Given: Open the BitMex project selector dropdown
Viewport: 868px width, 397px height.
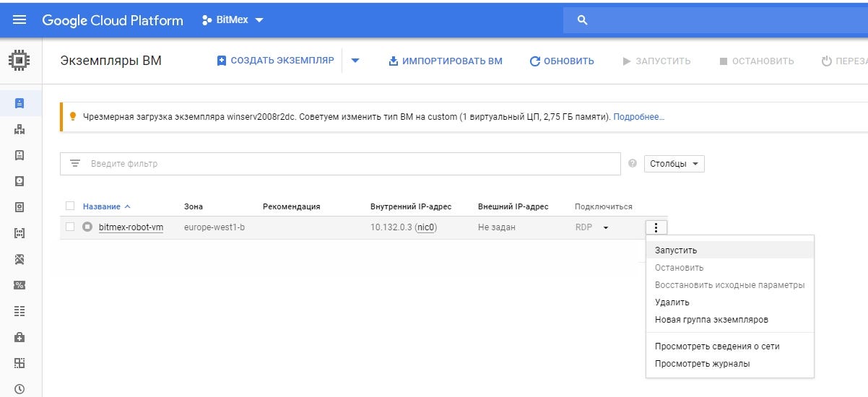Looking at the screenshot, I should coord(233,20).
